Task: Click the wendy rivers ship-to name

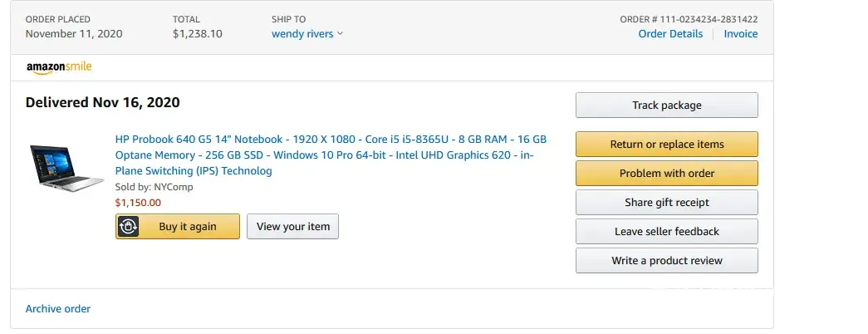Action: pos(302,34)
